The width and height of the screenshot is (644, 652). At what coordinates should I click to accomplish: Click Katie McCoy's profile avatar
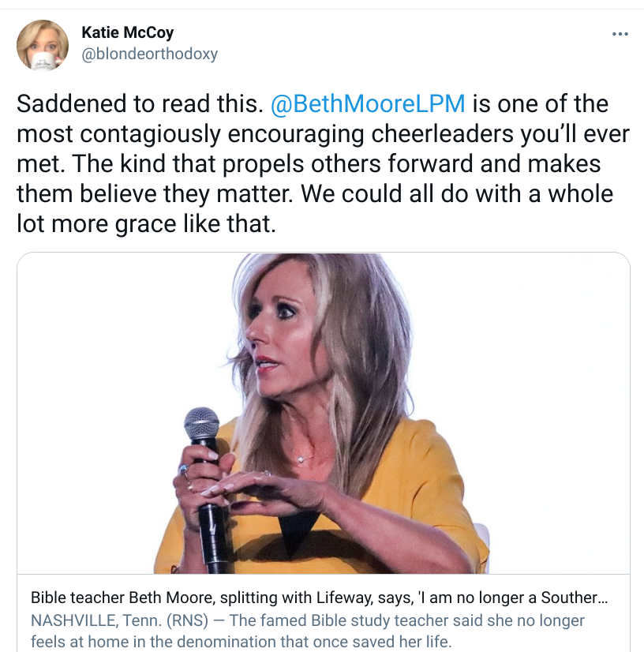coord(43,45)
